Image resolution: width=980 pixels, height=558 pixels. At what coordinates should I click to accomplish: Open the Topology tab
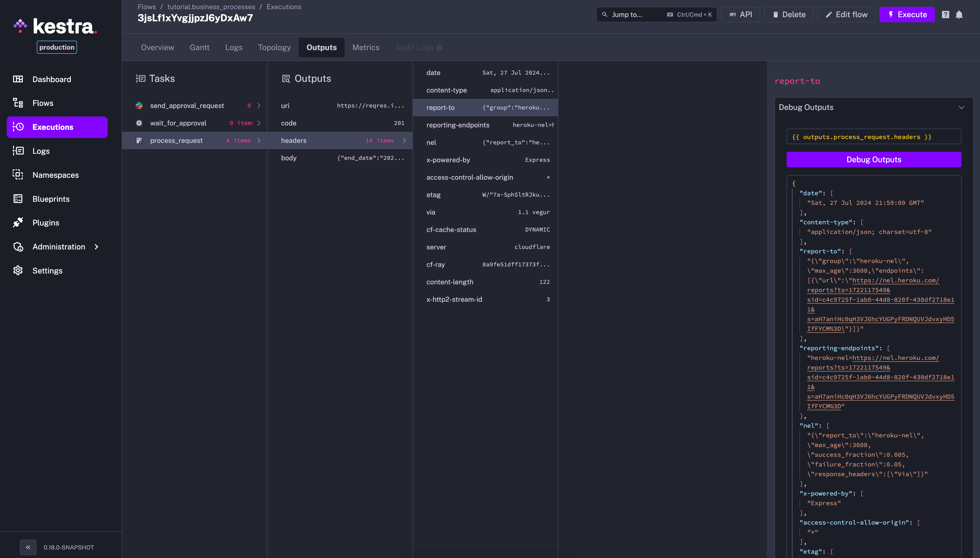click(274, 47)
